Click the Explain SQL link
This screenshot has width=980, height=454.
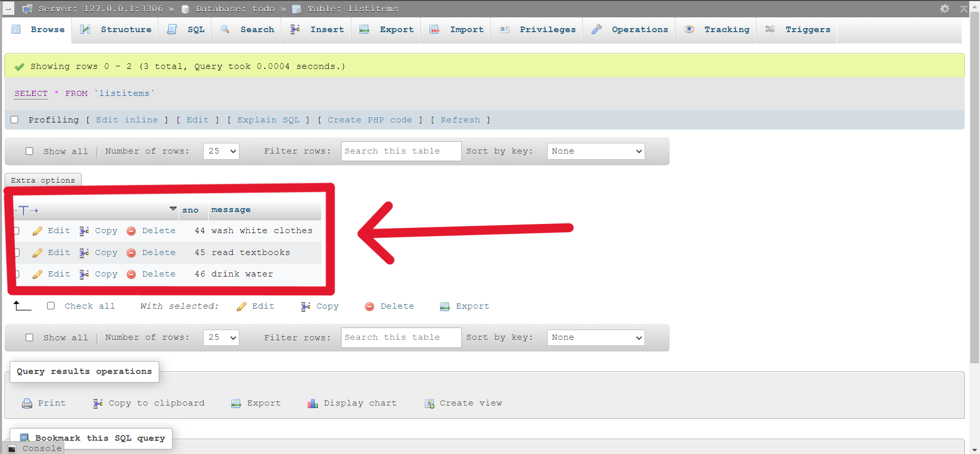pos(268,120)
